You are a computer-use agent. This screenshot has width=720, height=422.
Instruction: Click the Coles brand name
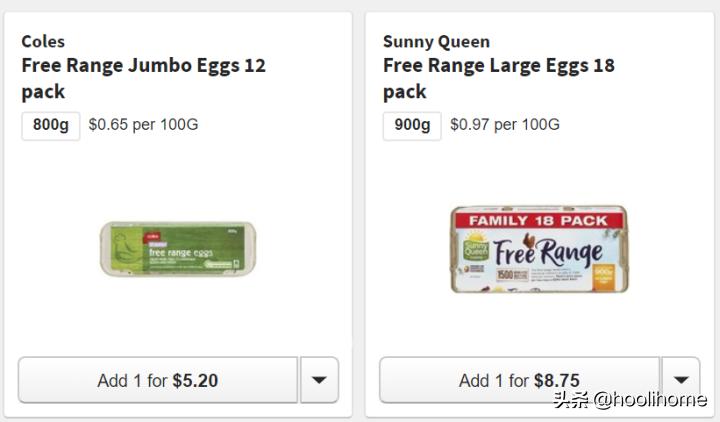pyautogui.click(x=43, y=41)
